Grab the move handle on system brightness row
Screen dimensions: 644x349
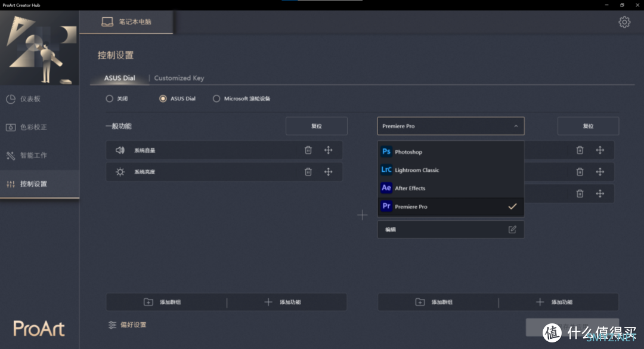tap(328, 172)
